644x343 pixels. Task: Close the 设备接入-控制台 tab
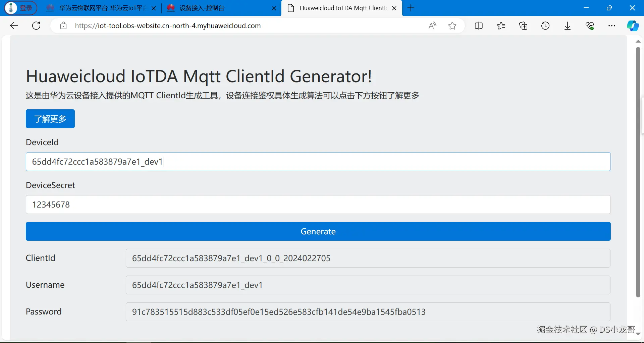274,8
